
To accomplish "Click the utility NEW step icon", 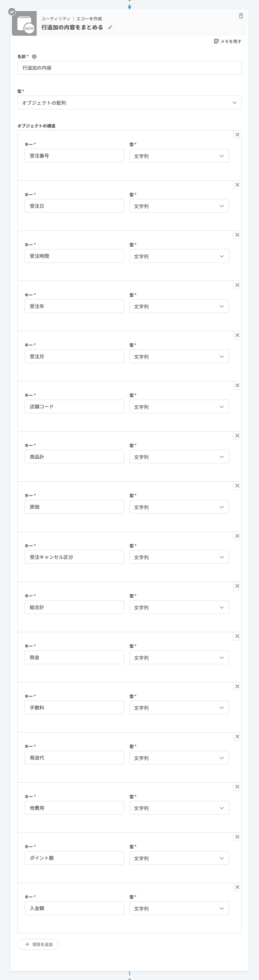I will coord(24,24).
